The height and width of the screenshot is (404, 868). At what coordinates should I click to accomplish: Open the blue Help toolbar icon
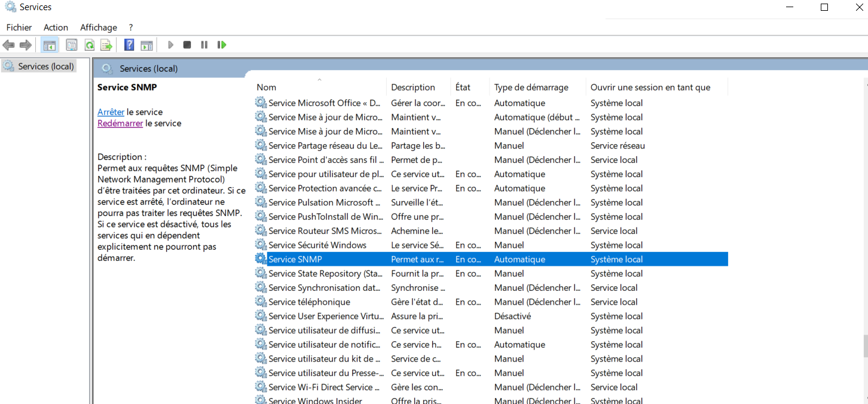129,45
